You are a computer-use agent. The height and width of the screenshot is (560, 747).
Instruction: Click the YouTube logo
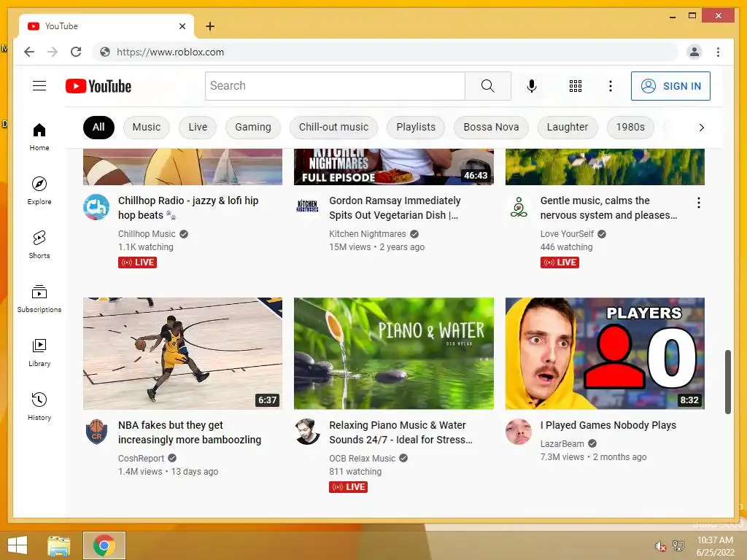[98, 86]
